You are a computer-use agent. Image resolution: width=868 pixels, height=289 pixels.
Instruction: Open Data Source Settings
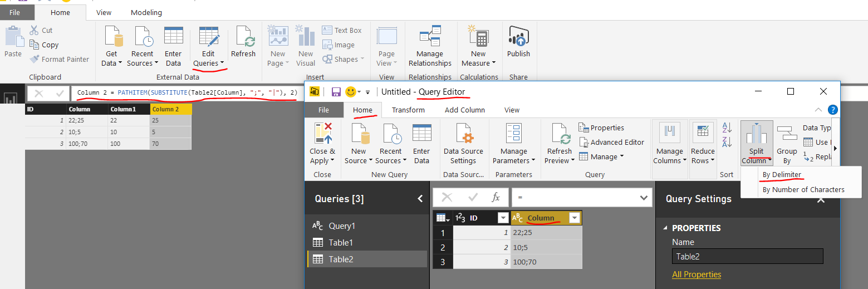point(463,144)
